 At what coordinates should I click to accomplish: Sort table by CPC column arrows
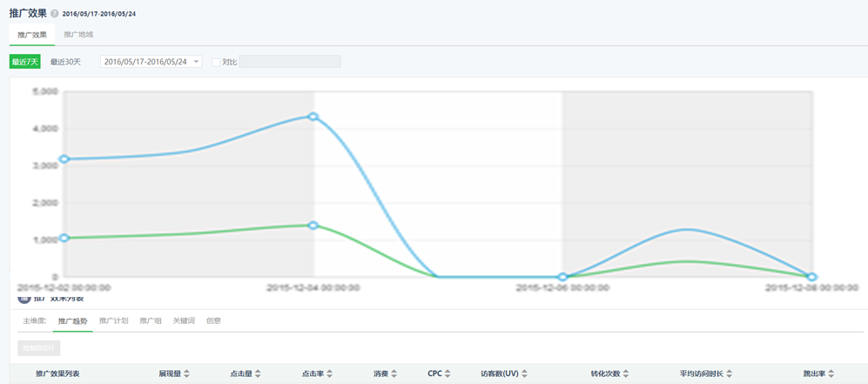click(447, 374)
